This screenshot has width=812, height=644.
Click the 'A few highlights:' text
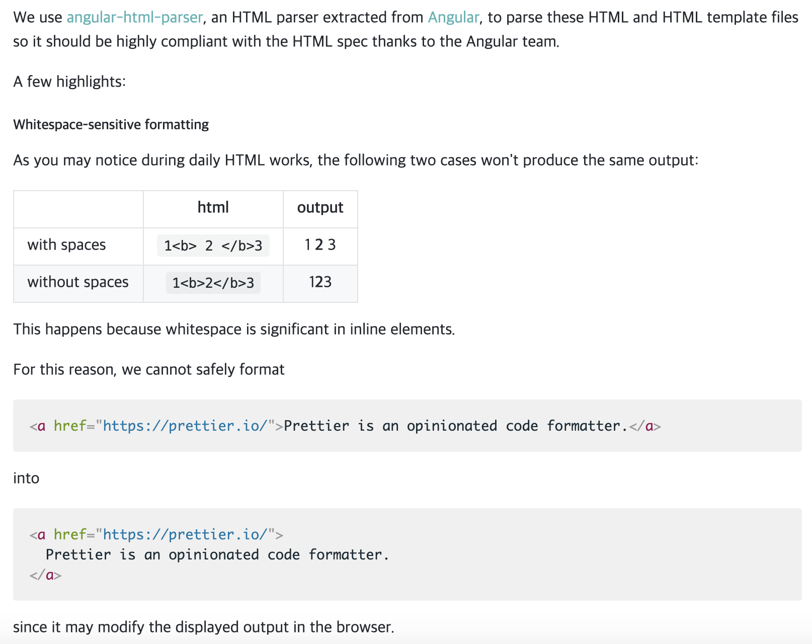tap(69, 82)
